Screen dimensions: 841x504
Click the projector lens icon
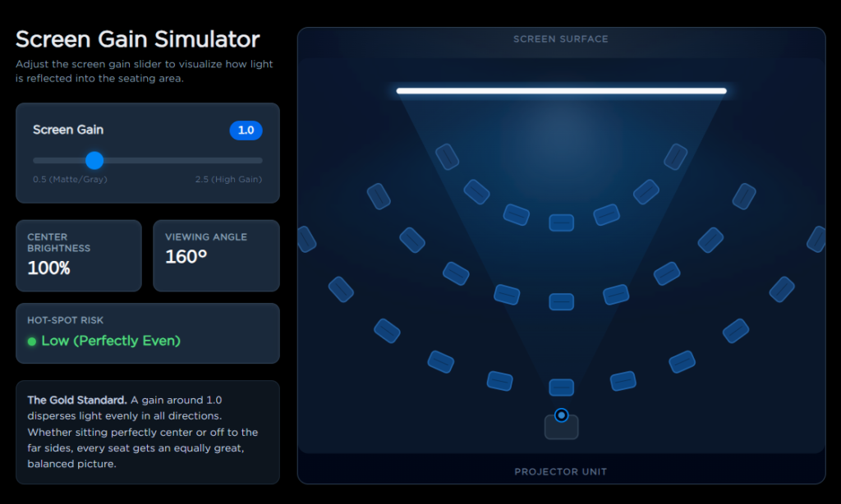561,415
